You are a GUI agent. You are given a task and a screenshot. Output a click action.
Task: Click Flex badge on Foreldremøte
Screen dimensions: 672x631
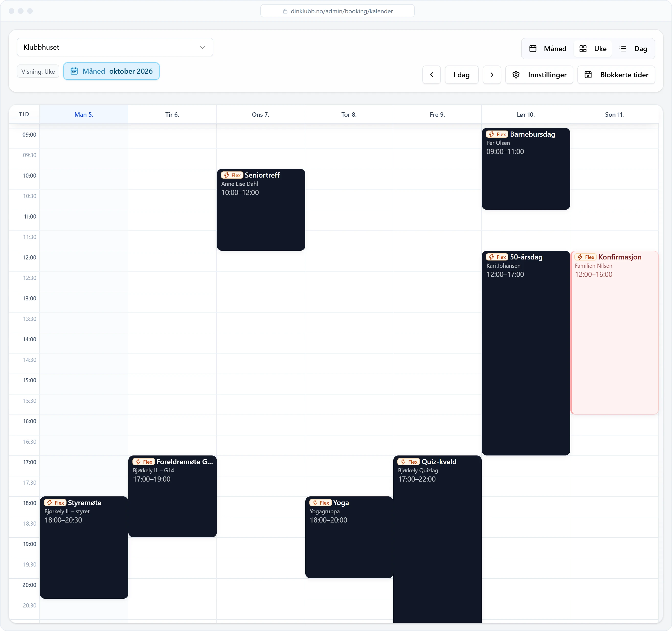[143, 462]
